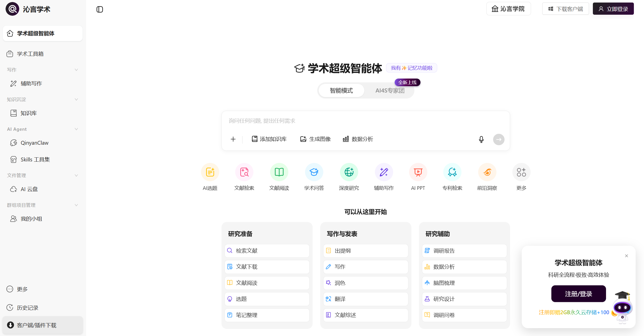Click 数据分析 in 研究辅助 card

point(464,267)
